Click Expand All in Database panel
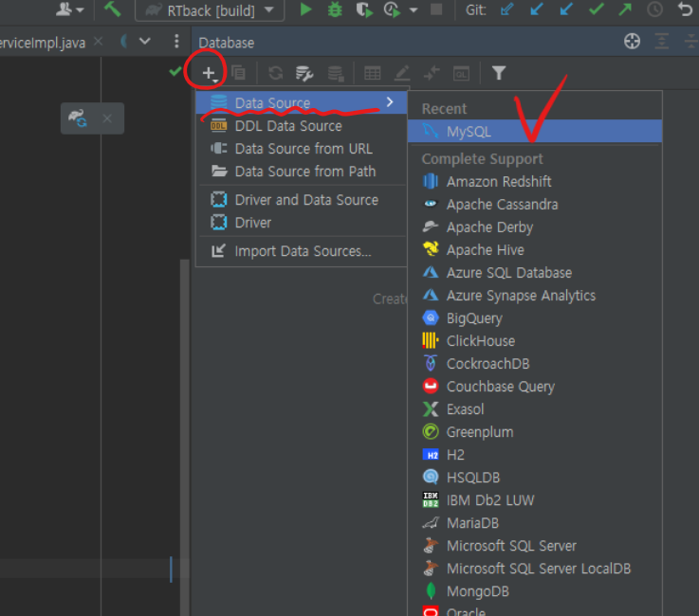 coord(662,42)
